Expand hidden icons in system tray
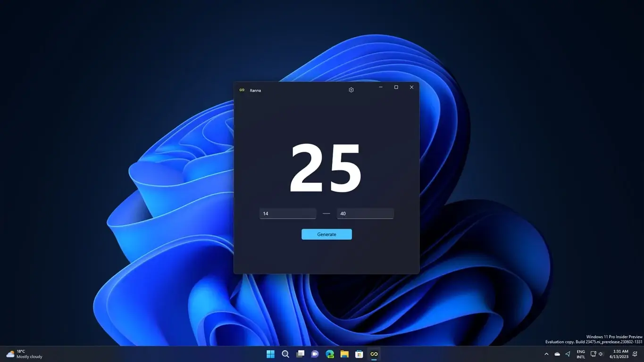The image size is (644, 362). pos(546,354)
